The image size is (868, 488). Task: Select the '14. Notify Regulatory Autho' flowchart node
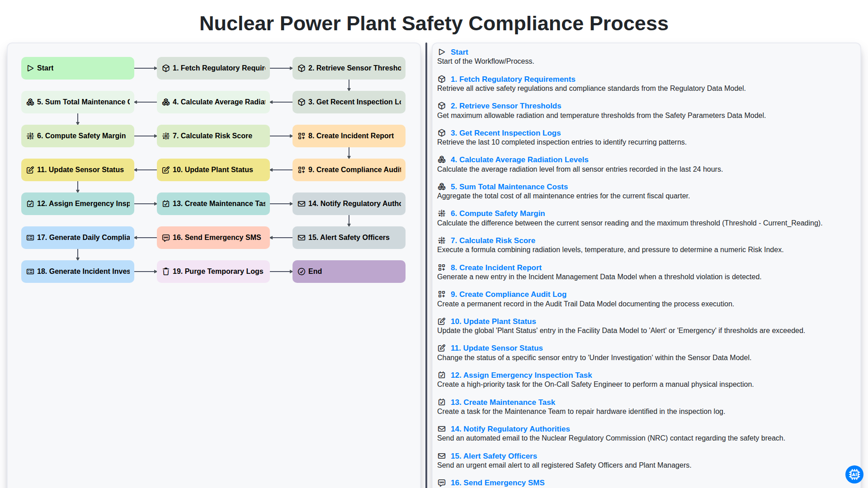point(349,204)
